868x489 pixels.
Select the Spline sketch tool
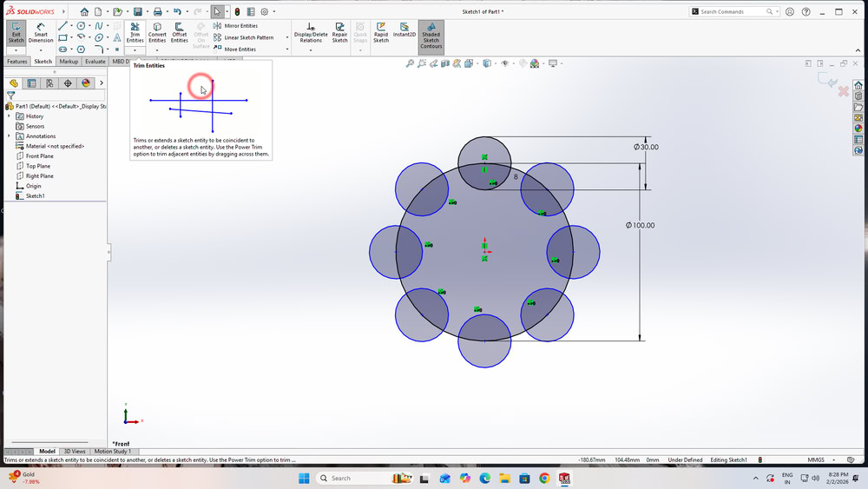[99, 26]
